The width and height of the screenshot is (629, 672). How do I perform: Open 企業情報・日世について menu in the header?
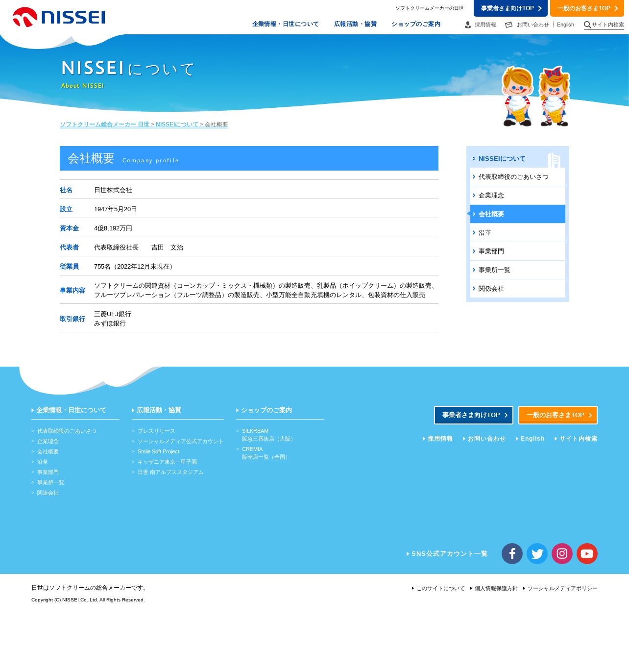click(x=285, y=24)
